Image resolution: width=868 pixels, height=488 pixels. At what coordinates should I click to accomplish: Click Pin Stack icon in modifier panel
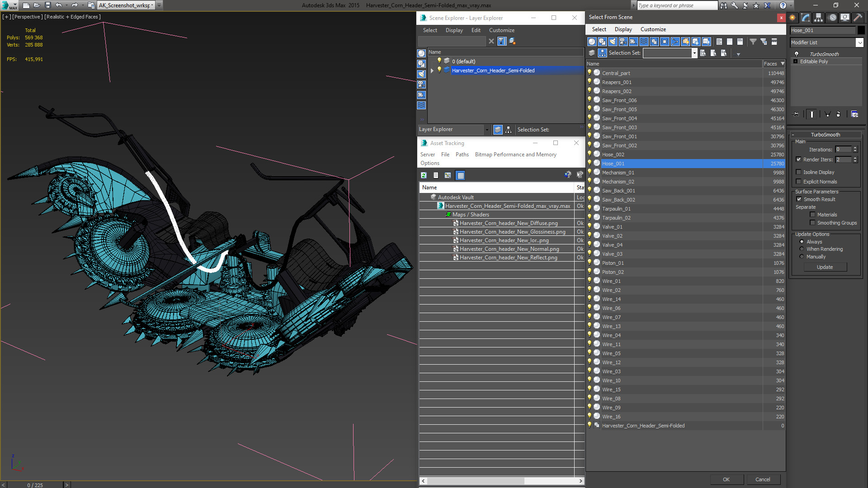tap(796, 114)
